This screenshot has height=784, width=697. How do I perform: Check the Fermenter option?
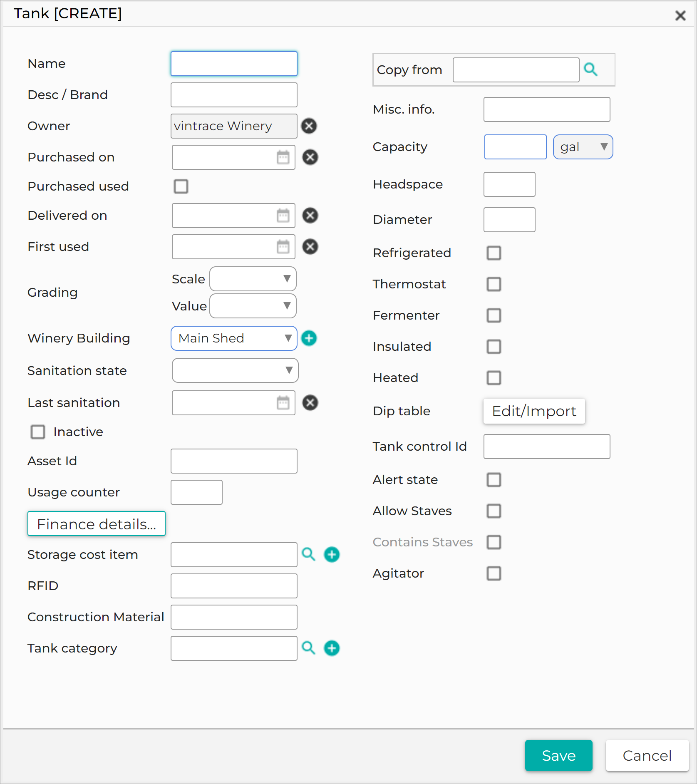point(494,315)
